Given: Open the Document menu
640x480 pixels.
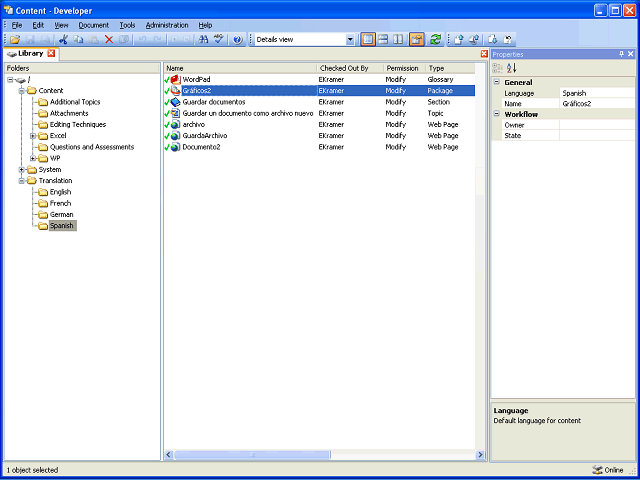Looking at the screenshot, I should pyautogui.click(x=94, y=25).
